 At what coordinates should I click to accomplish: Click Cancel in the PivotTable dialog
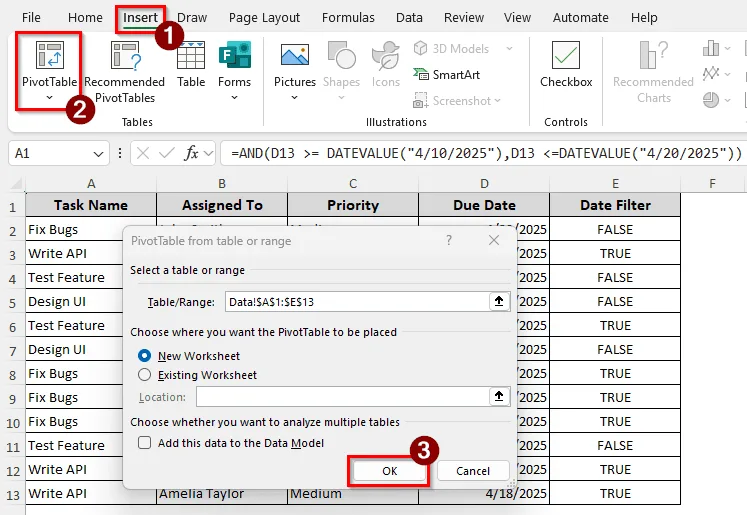click(x=473, y=471)
